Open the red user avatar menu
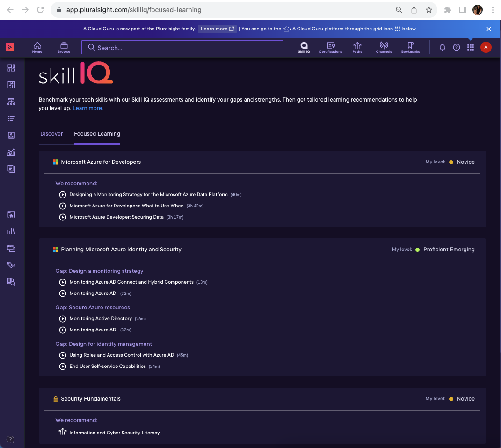Viewport: 501px width, 448px height. (x=486, y=47)
